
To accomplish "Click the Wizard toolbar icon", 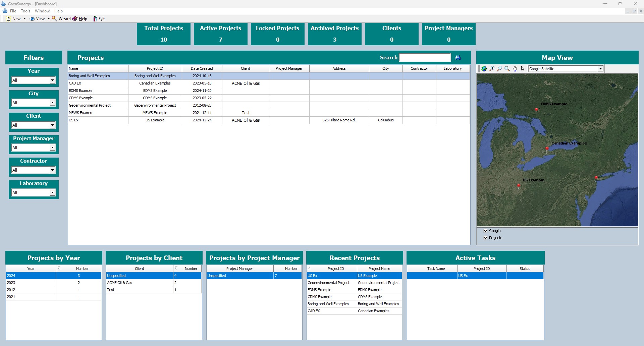I will coord(61,19).
